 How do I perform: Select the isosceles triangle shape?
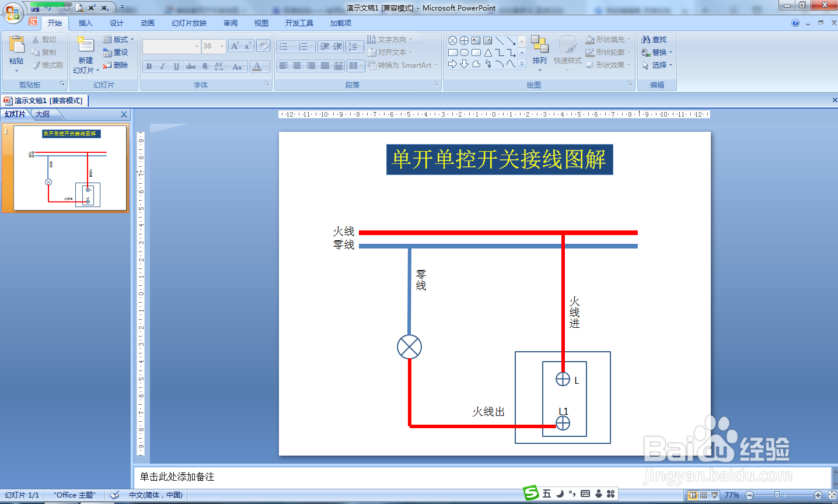tap(488, 52)
